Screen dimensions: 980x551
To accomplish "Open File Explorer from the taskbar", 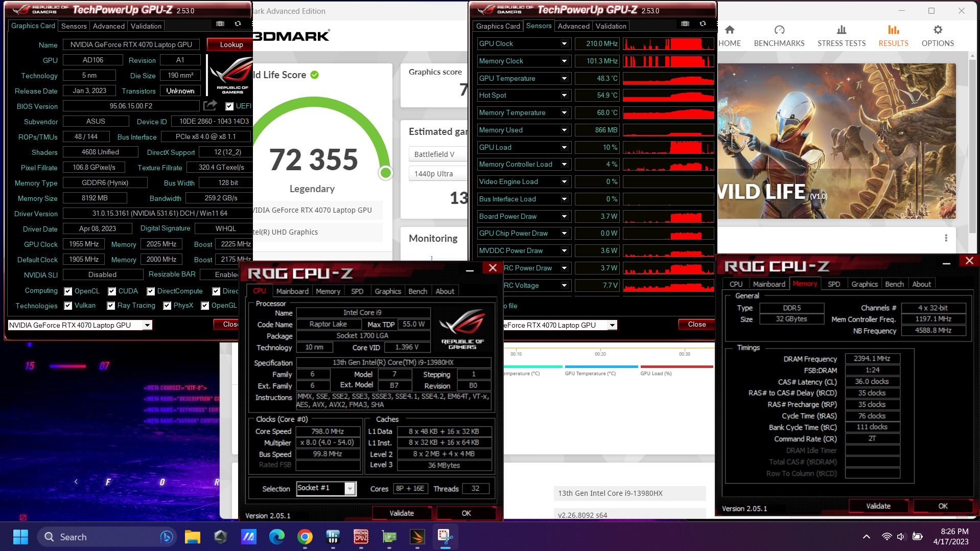I will (x=193, y=537).
